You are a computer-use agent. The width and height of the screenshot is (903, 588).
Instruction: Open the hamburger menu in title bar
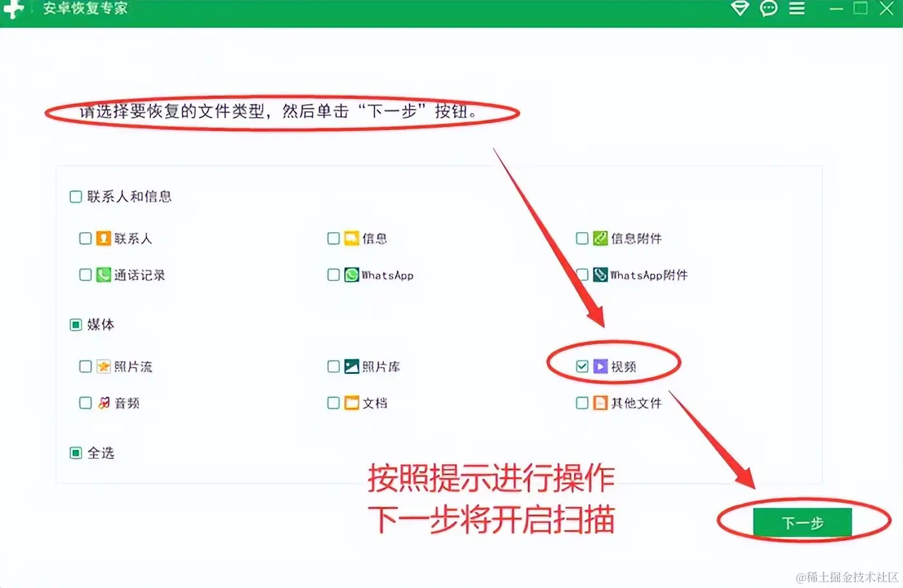coord(797,8)
